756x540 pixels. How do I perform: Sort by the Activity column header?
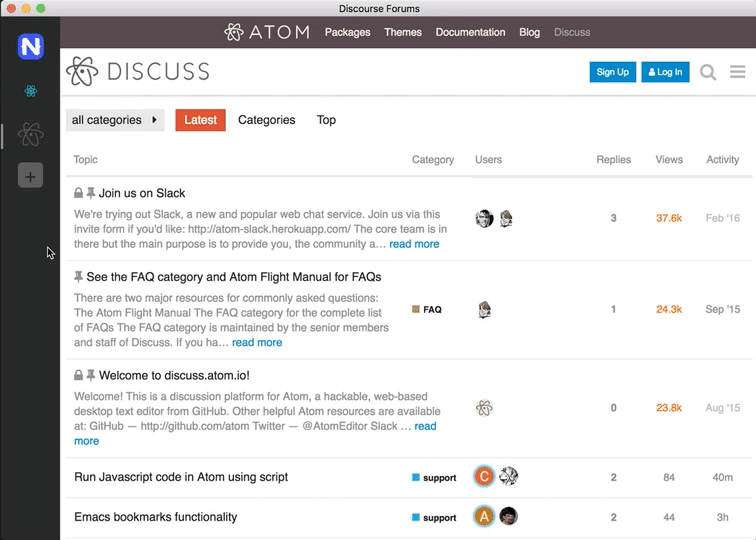pyautogui.click(x=722, y=160)
